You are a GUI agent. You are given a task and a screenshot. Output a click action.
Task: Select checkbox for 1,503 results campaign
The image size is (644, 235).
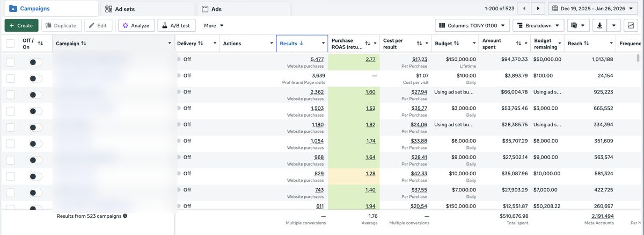[x=10, y=111]
